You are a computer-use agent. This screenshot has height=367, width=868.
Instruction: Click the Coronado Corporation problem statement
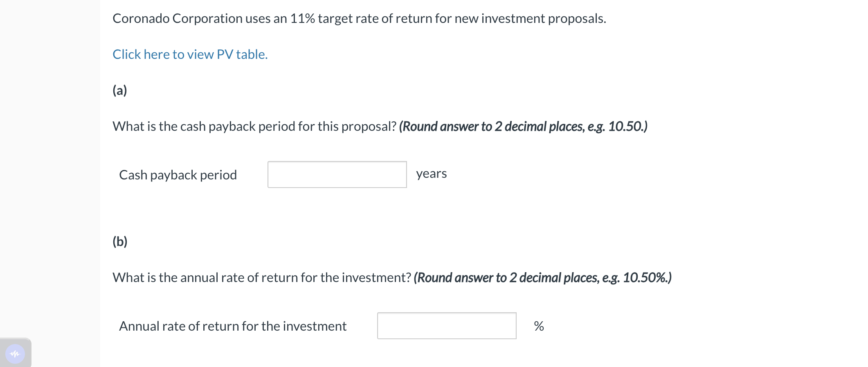pyautogui.click(x=359, y=18)
